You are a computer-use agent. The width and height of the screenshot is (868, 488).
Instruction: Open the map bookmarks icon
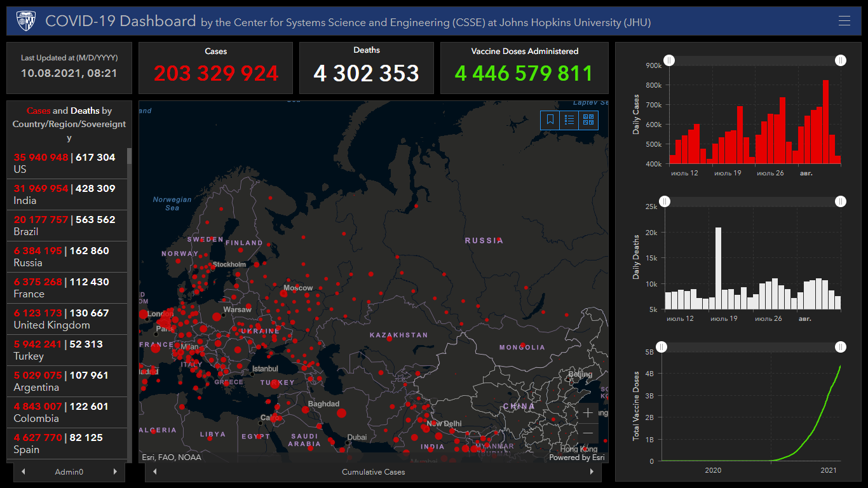[550, 119]
